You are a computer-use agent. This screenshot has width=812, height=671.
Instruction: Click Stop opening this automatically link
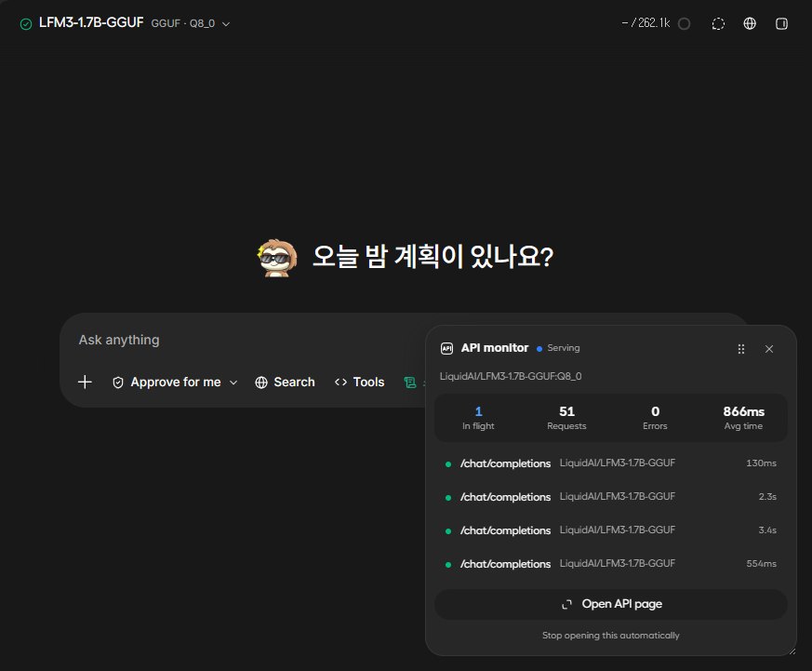click(610, 636)
